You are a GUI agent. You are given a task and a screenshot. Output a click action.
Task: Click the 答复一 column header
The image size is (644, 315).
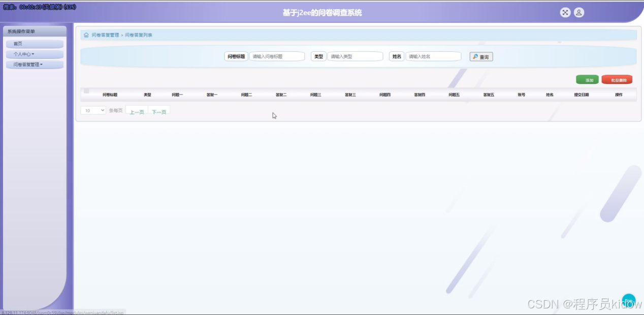coord(212,95)
